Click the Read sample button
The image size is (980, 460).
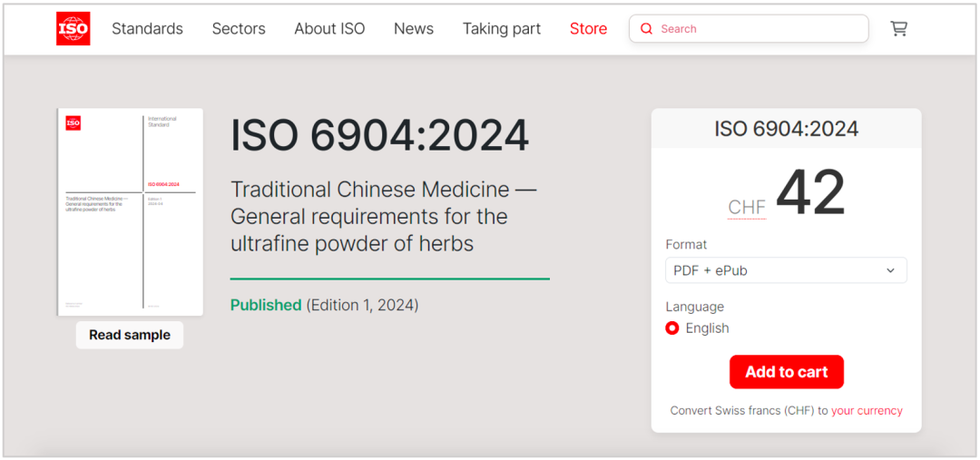(130, 335)
